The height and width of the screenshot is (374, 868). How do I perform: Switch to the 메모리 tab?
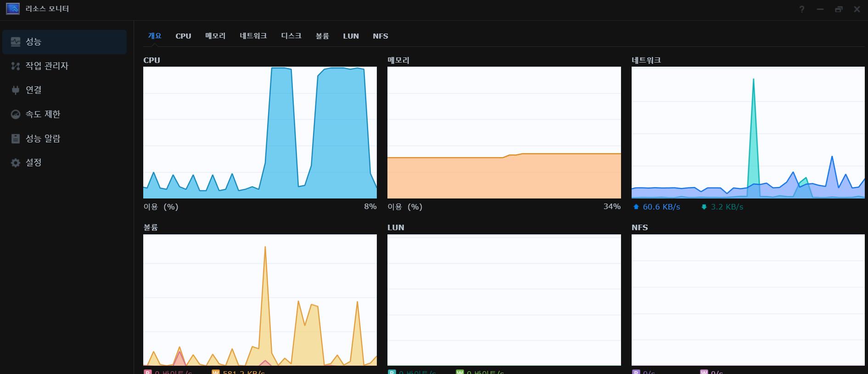click(x=215, y=36)
